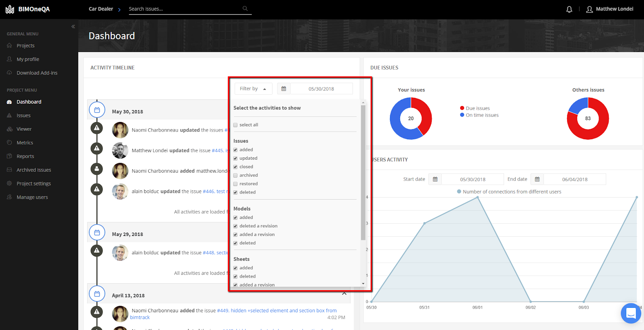Uncheck Models added checkbox
644x330 pixels.
click(x=235, y=218)
